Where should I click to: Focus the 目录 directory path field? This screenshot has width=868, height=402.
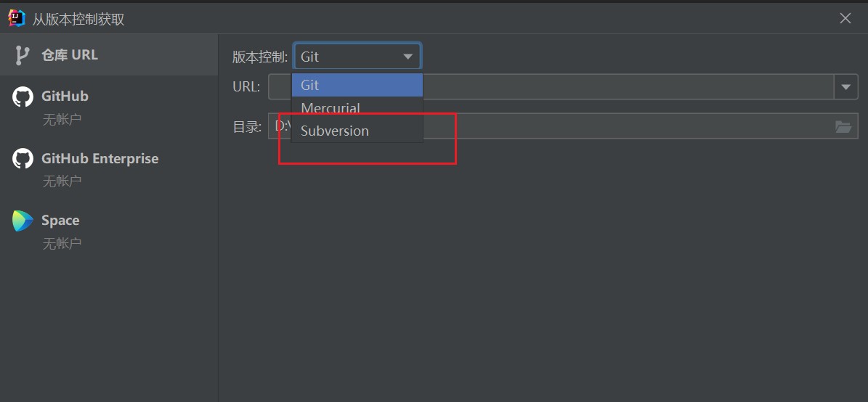coord(625,127)
